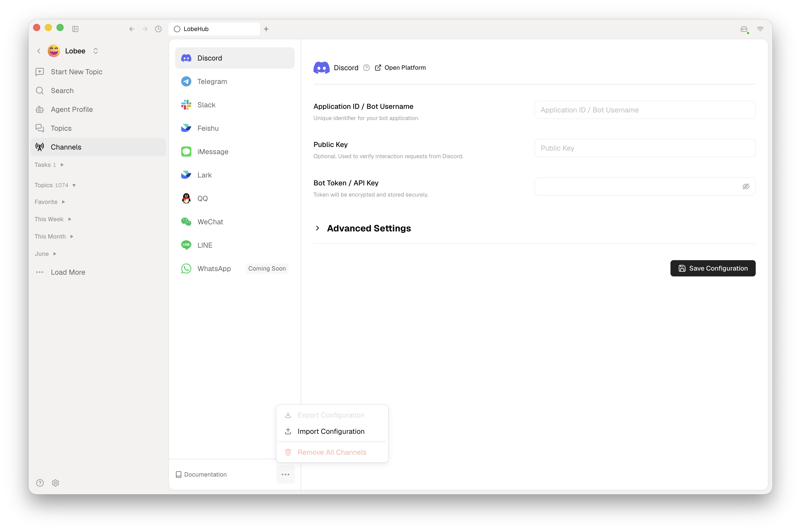Screen dimensions: 801x532
Task: Select the iMessage channel
Action: 235,152
